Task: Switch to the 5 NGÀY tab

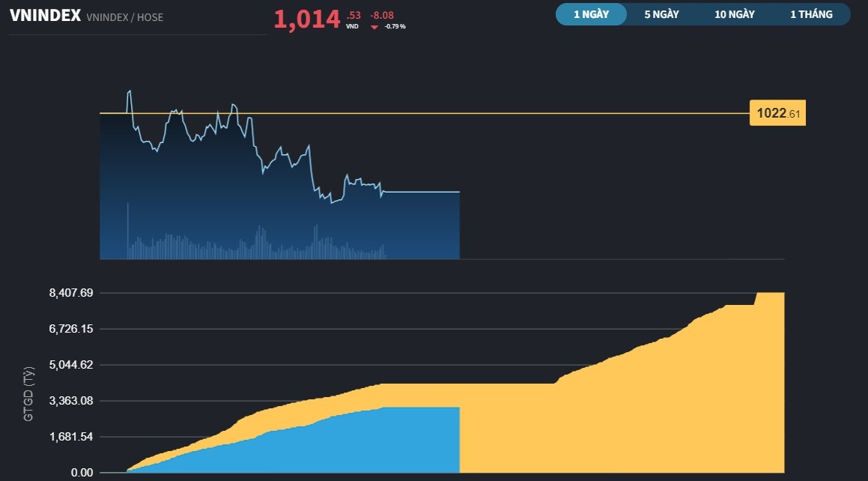Action: point(661,14)
